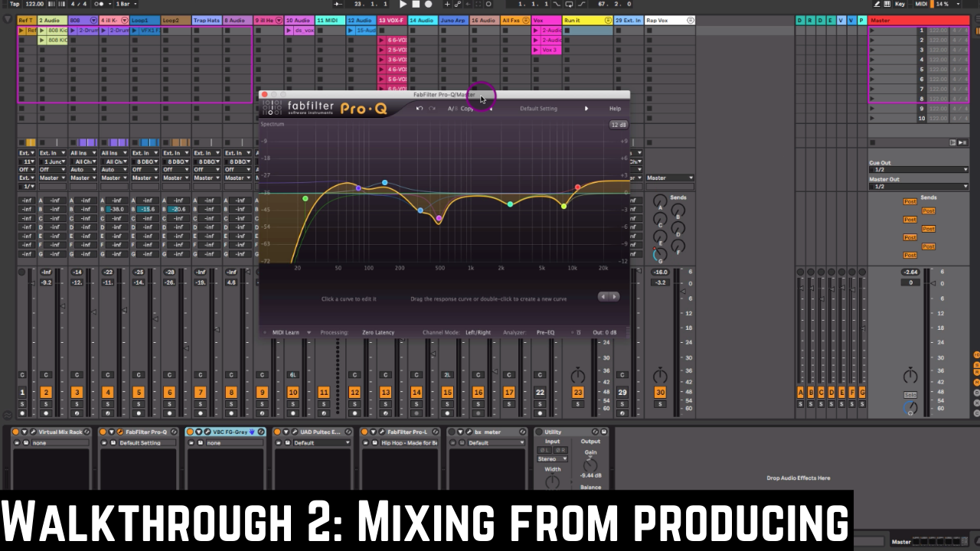Image resolution: width=980 pixels, height=551 pixels.
Task: Select the Master track header
Action: [x=919, y=21]
